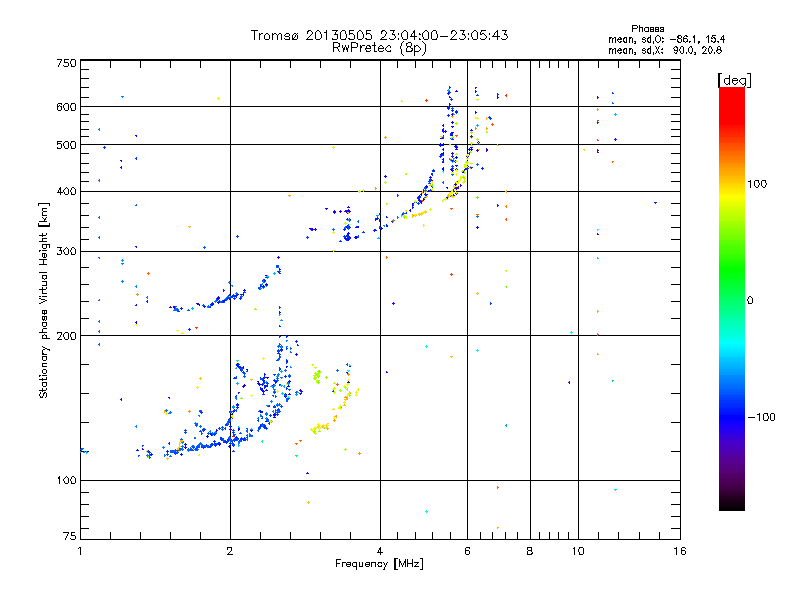The width and height of the screenshot is (800, 600).
Task: Click the colorbar tick label '100'
Action: (757, 184)
